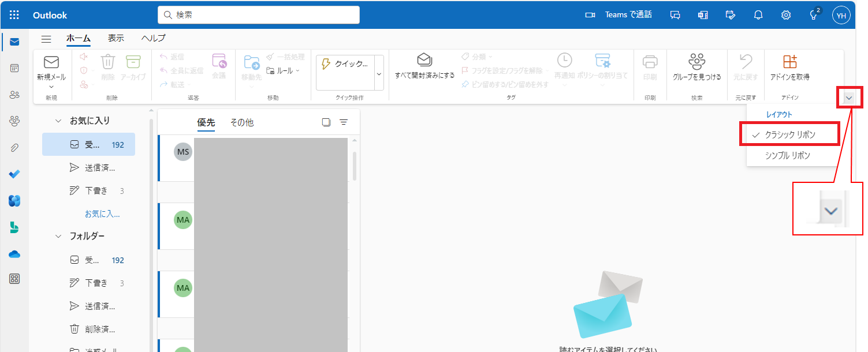Viewport: 868px width, 352px height.
Task: Click the message list vertical scrollbar
Action: pyautogui.click(x=355, y=166)
